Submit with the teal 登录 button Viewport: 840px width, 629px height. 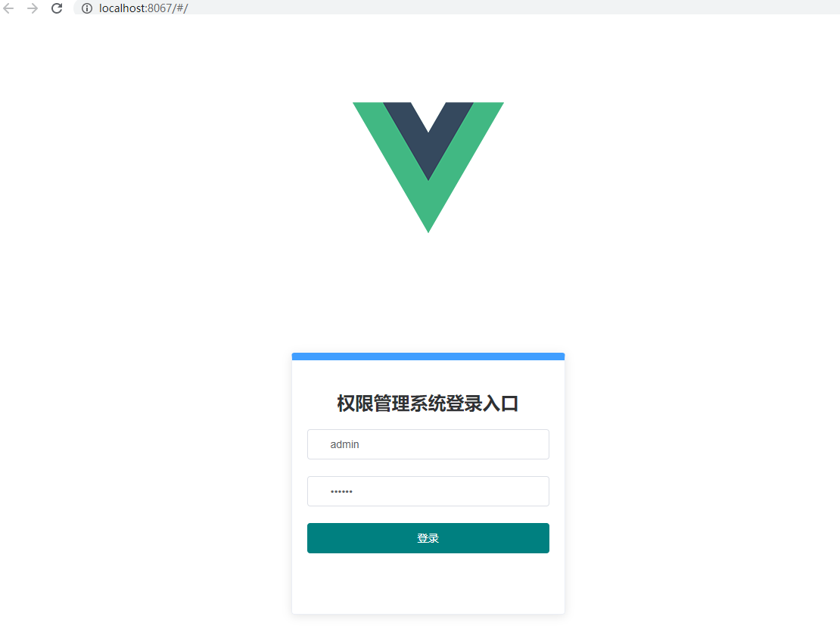coord(428,538)
